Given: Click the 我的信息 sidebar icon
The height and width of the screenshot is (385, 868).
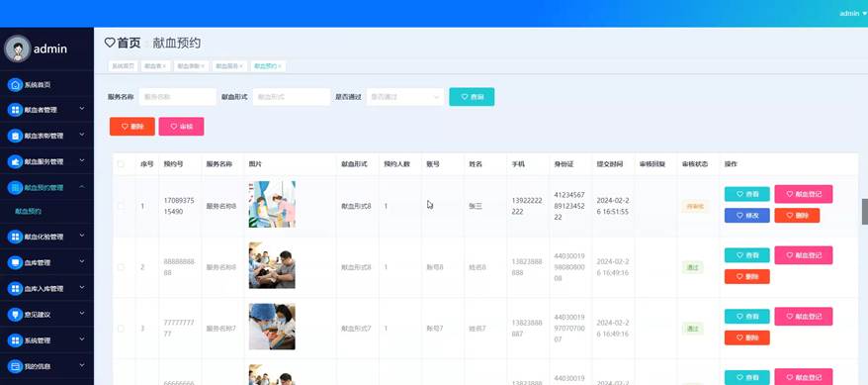Looking at the screenshot, I should [x=15, y=366].
